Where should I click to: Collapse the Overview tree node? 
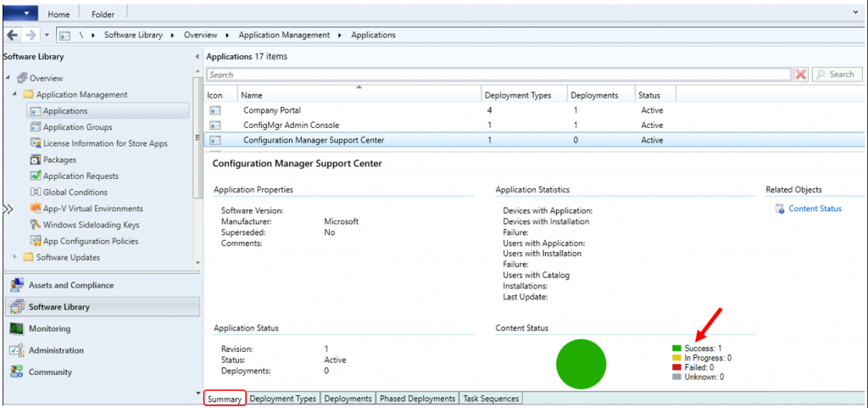[x=8, y=78]
